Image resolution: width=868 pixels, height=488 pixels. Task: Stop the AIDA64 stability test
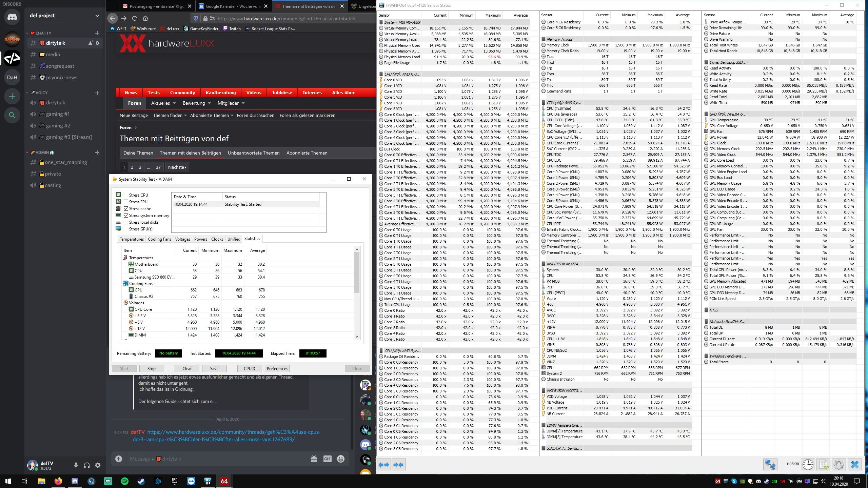151,369
